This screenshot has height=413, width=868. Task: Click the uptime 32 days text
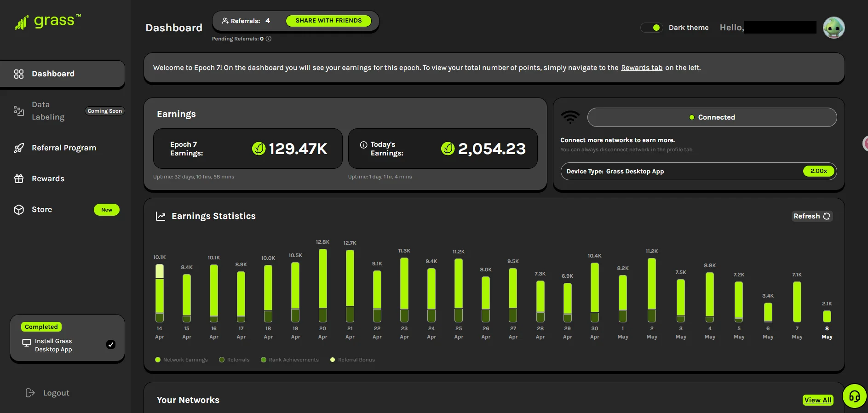click(x=194, y=177)
